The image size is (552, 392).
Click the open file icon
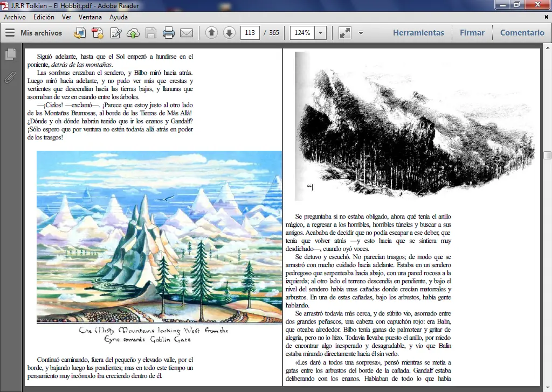(80, 33)
